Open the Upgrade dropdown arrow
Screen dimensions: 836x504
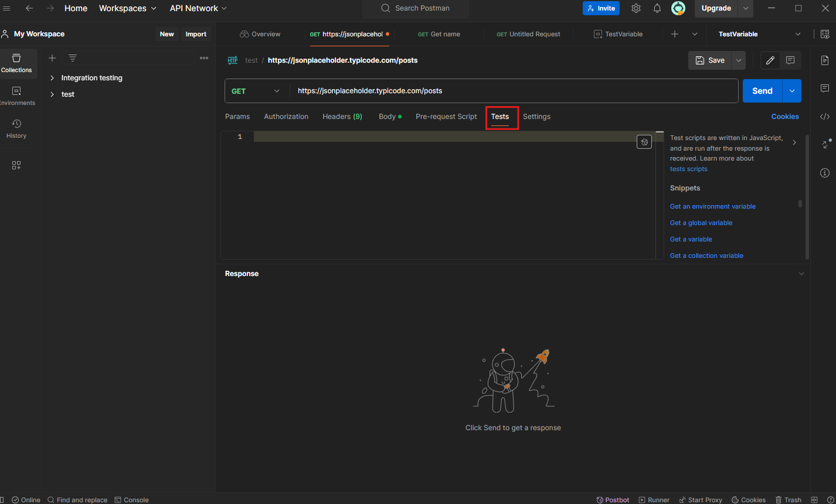(x=746, y=8)
